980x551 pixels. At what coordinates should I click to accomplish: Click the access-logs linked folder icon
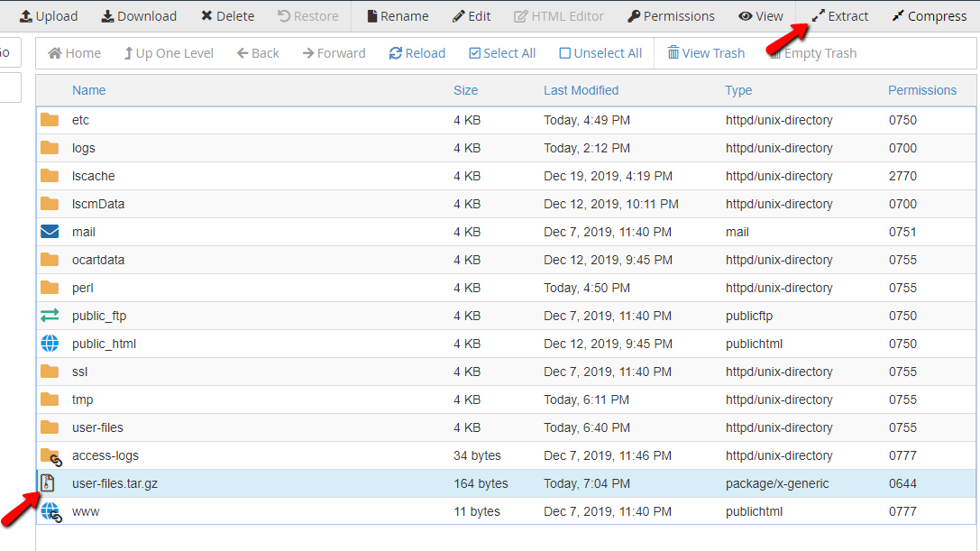tap(51, 456)
